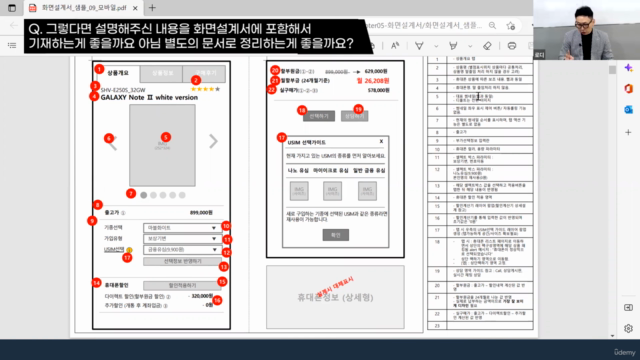Open the 금융유심 dropdown in mockup
This screenshot has height=360, width=640.
point(182,249)
